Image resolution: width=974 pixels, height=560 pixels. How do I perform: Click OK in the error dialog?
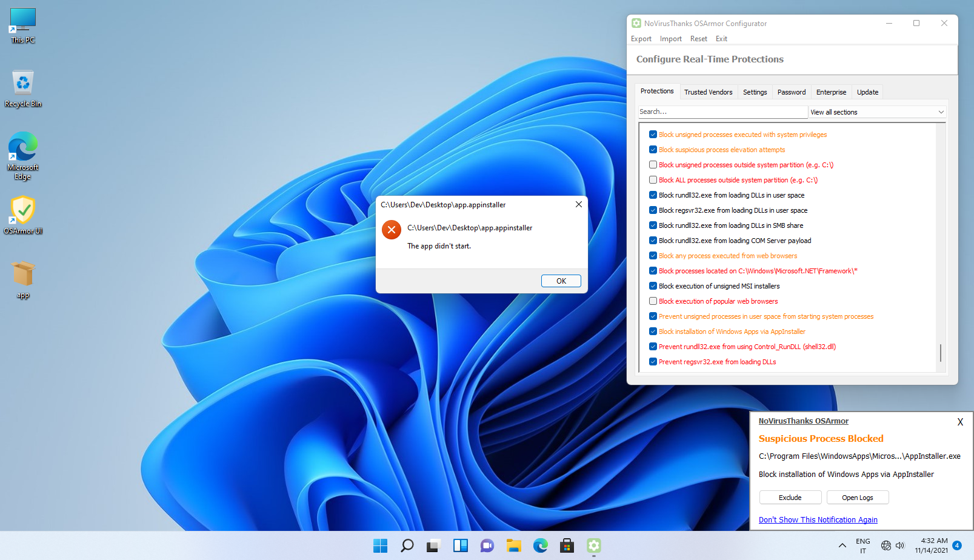[561, 281]
